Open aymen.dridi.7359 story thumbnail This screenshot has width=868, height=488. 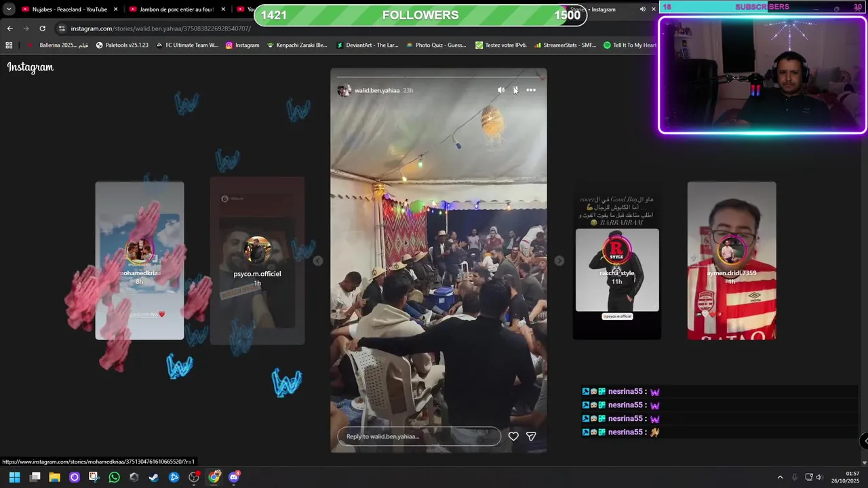732,260
